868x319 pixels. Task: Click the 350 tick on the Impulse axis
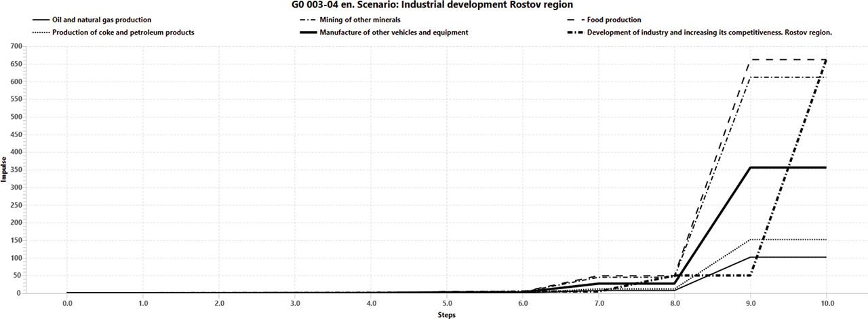pos(15,170)
